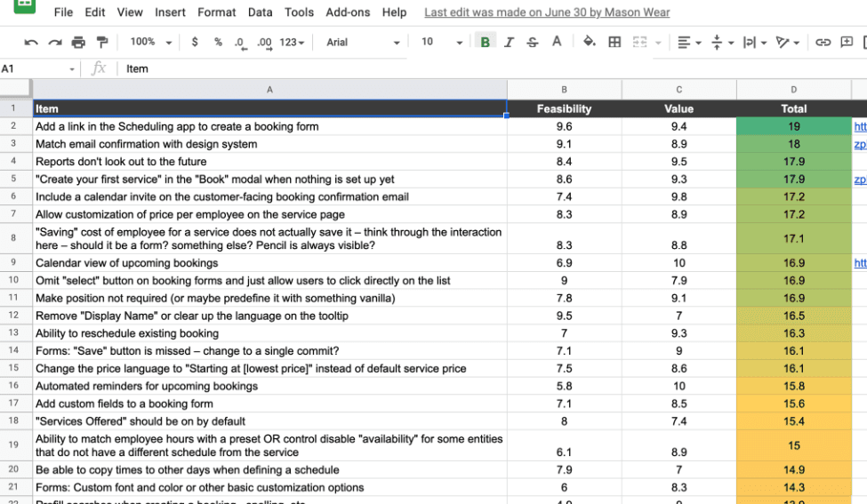Select total 17.1 cell in row 8
This screenshot has width=867, height=504.
(793, 239)
